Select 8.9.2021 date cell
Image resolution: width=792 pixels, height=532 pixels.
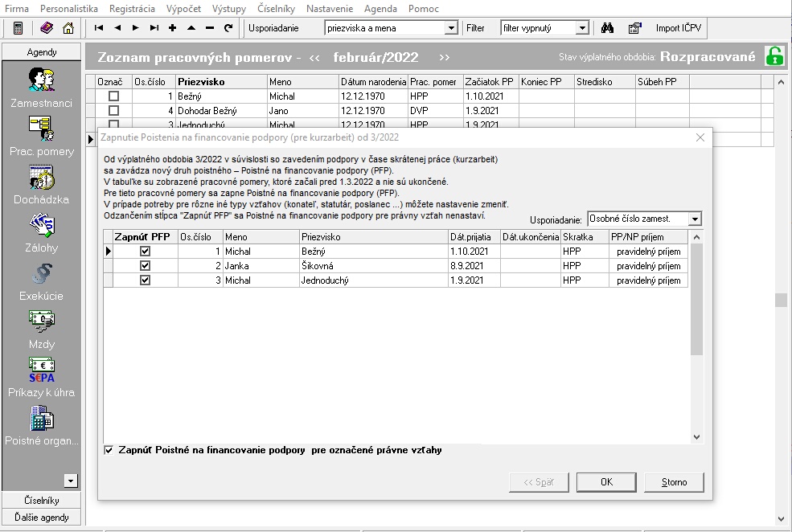click(474, 265)
